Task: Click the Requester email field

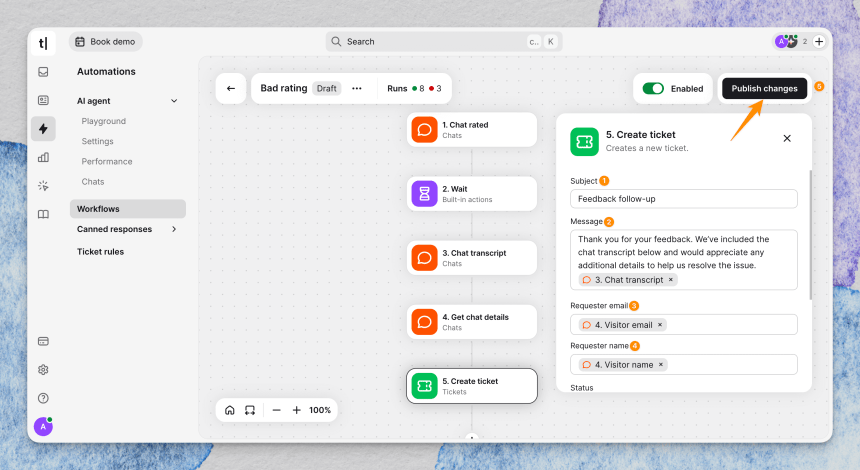Action: tap(683, 325)
